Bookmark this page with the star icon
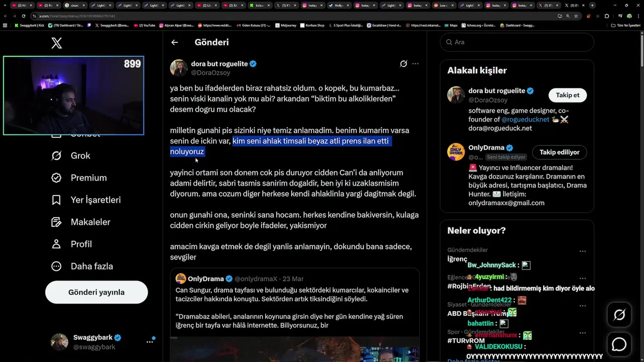This screenshot has height=362, width=644. coord(576,16)
